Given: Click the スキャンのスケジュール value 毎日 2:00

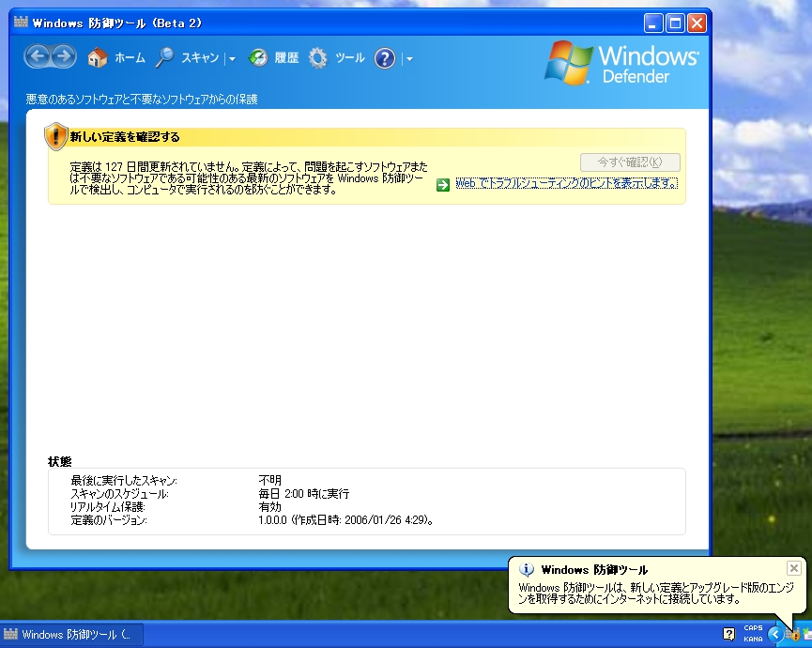Looking at the screenshot, I should [303, 494].
